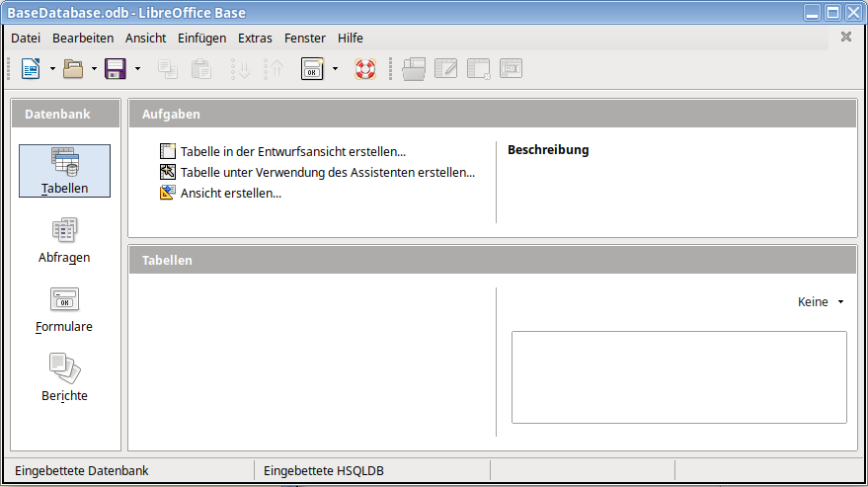The image size is (868, 487).
Task: Click the empty preview box below Keine
Action: coord(678,376)
